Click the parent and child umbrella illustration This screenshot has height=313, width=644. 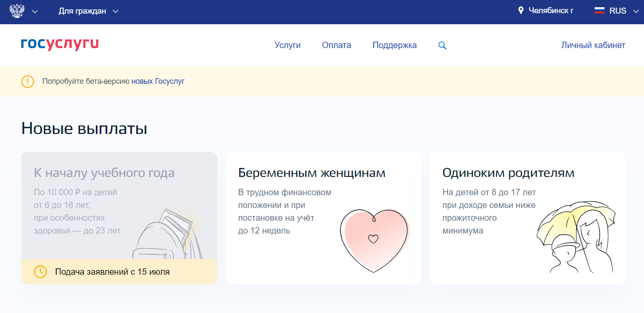coord(575,238)
